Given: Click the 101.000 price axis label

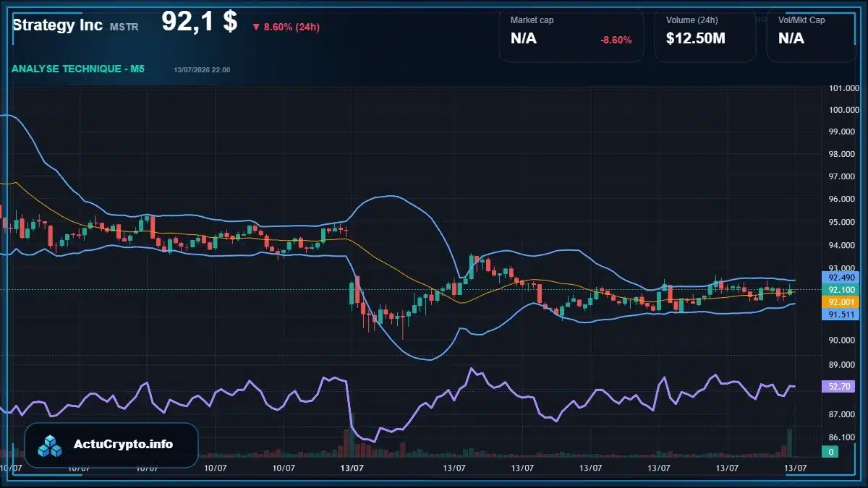Looking at the screenshot, I should (x=843, y=89).
